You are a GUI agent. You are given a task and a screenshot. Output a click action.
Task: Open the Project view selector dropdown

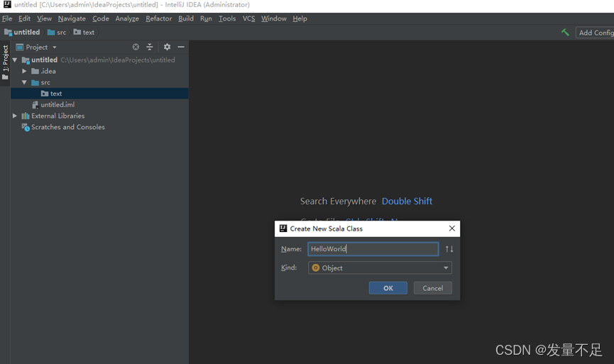pyautogui.click(x=36, y=47)
